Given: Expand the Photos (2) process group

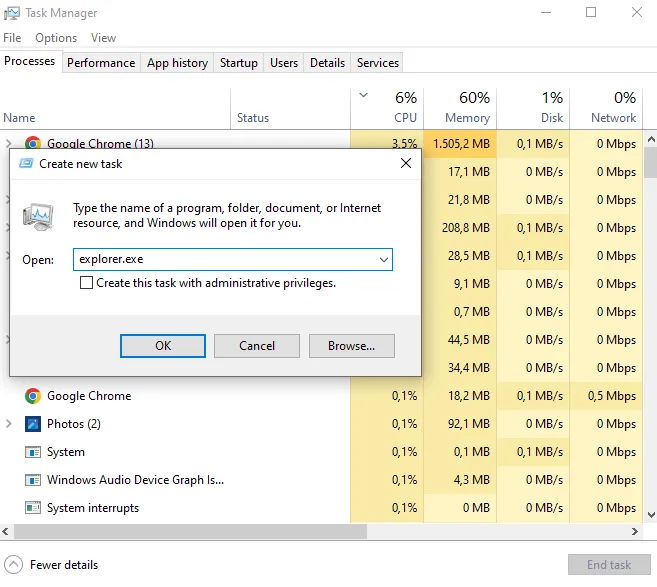Looking at the screenshot, I should point(8,424).
